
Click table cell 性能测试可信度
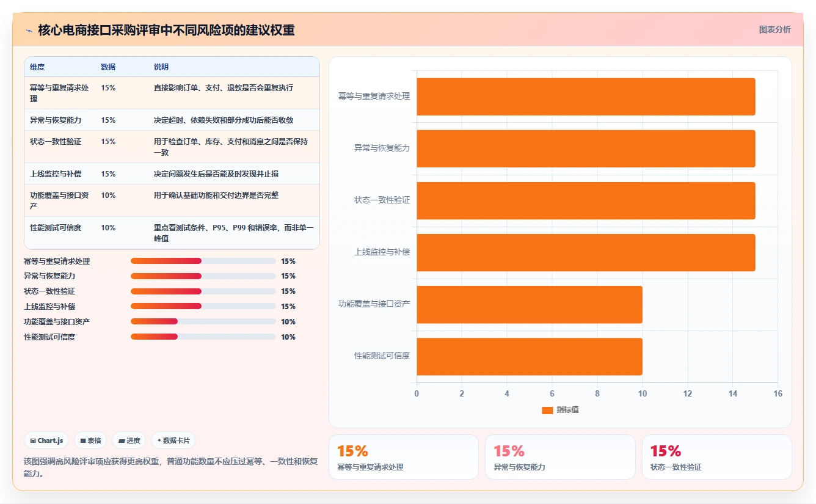click(56, 227)
